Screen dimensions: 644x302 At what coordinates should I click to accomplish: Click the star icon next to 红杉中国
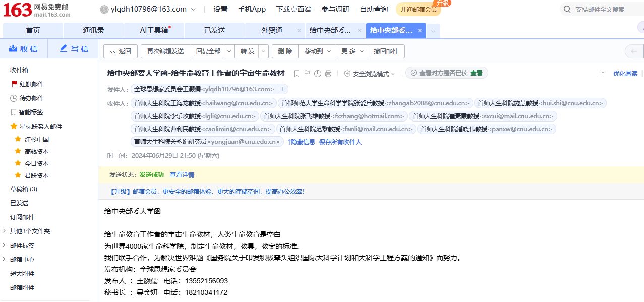pos(18,139)
